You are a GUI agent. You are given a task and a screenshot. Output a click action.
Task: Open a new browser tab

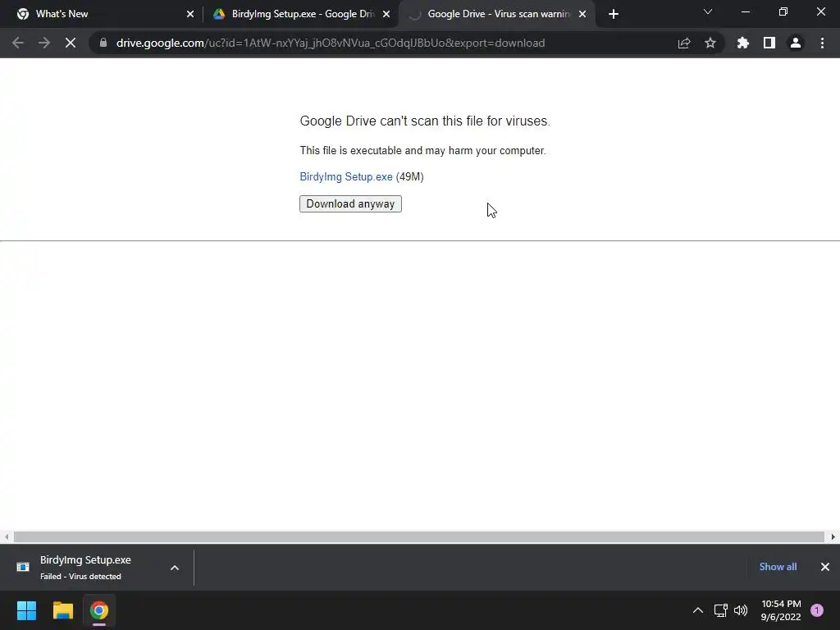click(x=614, y=14)
